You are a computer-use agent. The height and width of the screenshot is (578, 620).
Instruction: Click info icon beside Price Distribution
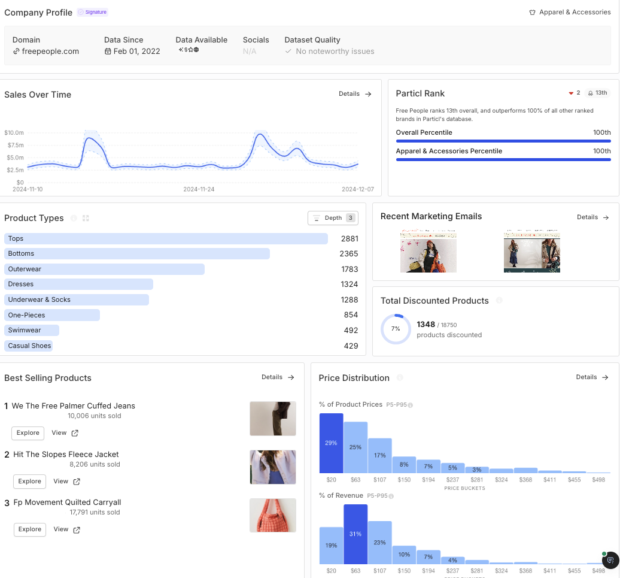pyautogui.click(x=400, y=378)
